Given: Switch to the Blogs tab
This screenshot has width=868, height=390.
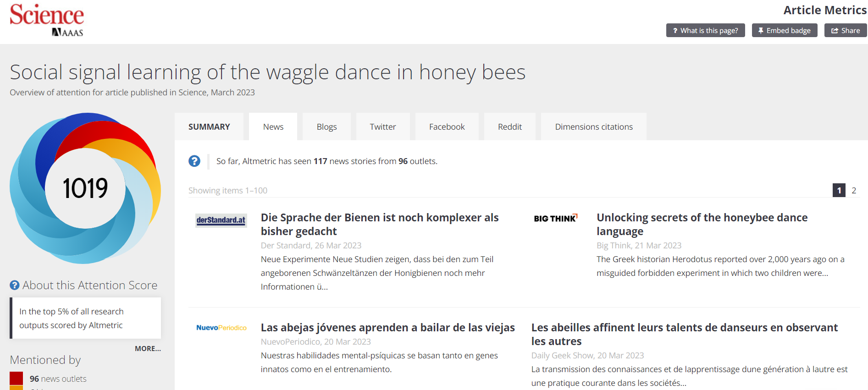Looking at the screenshot, I should click(326, 127).
